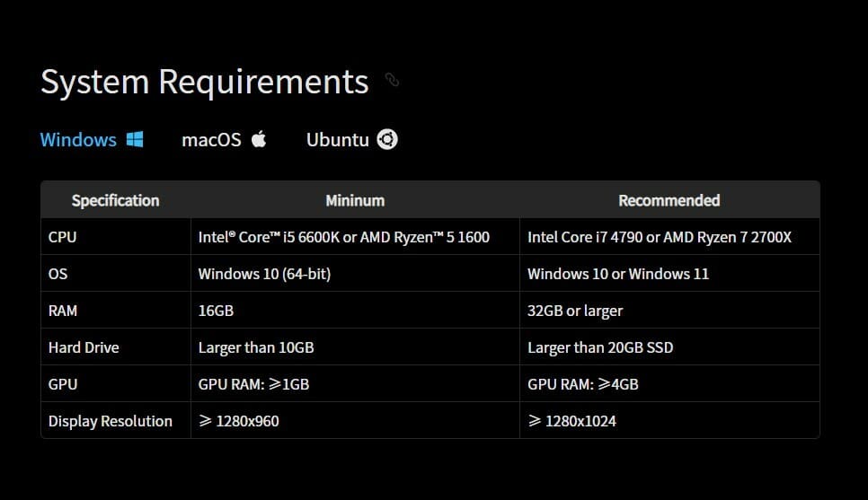Click the 32GB or larger cell
868x500 pixels.
click(x=669, y=311)
